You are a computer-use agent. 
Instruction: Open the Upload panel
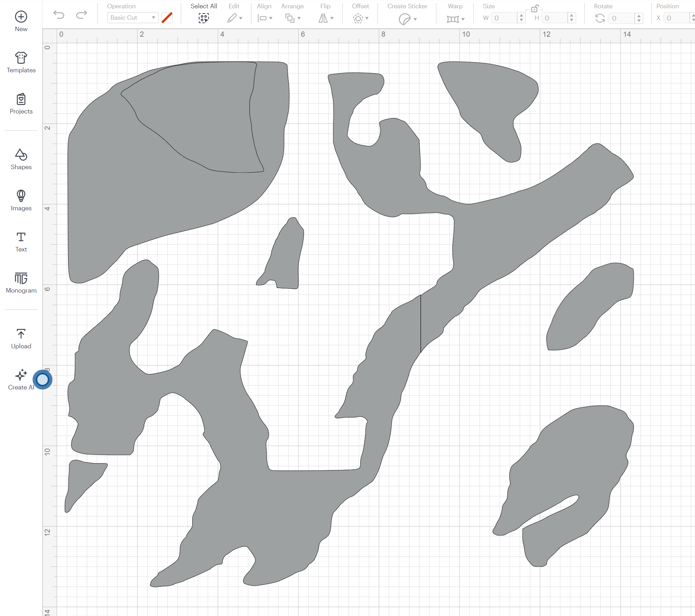21,338
